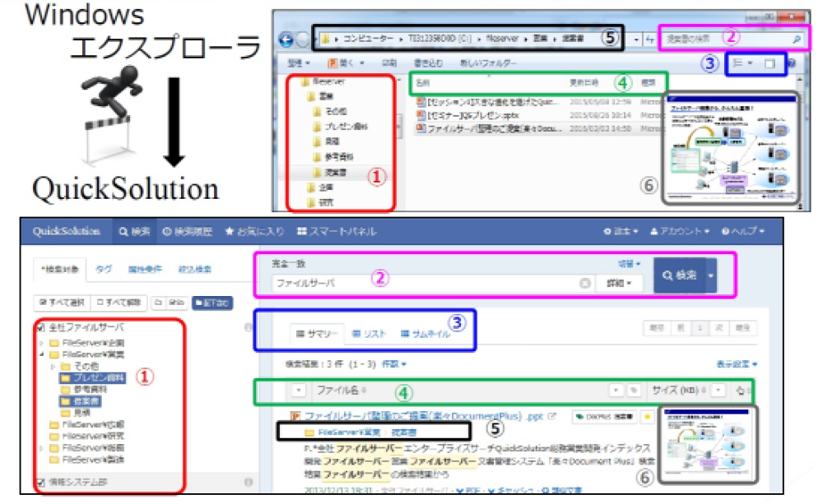The width and height of the screenshot is (823, 504).
Task: Open the Explorer help question-mark icon
Action: coord(792,63)
